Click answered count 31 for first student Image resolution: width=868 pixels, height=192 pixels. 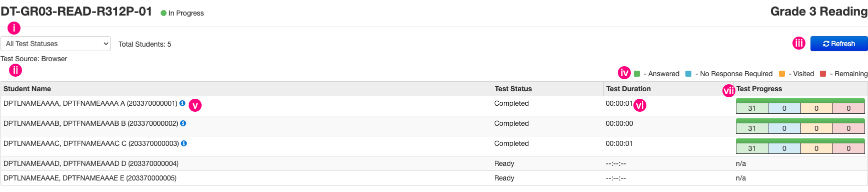(752, 108)
